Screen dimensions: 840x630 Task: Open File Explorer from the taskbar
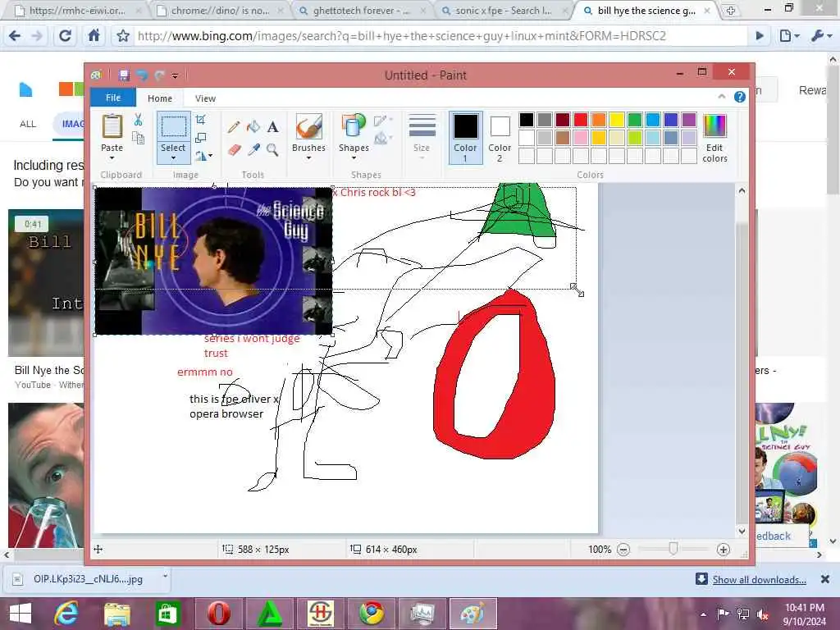(x=116, y=614)
